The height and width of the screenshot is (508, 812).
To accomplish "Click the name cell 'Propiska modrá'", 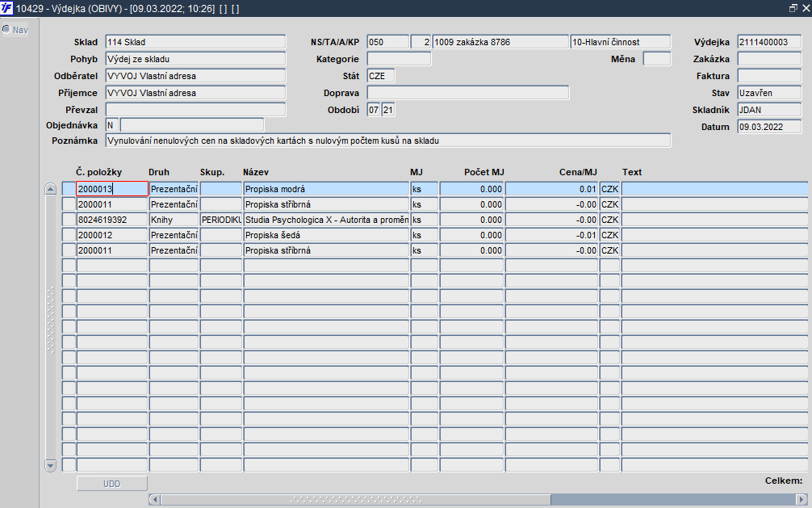I will click(x=326, y=189).
